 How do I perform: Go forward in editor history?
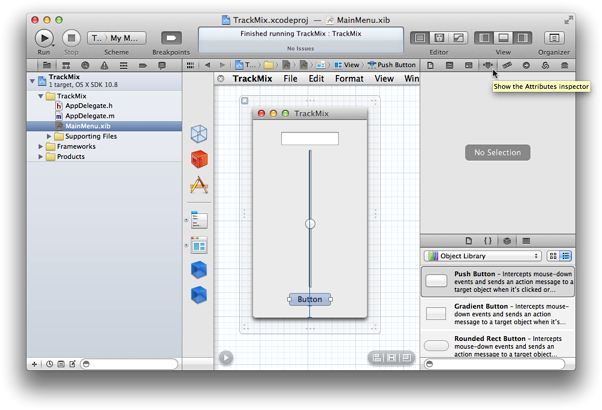(222, 65)
